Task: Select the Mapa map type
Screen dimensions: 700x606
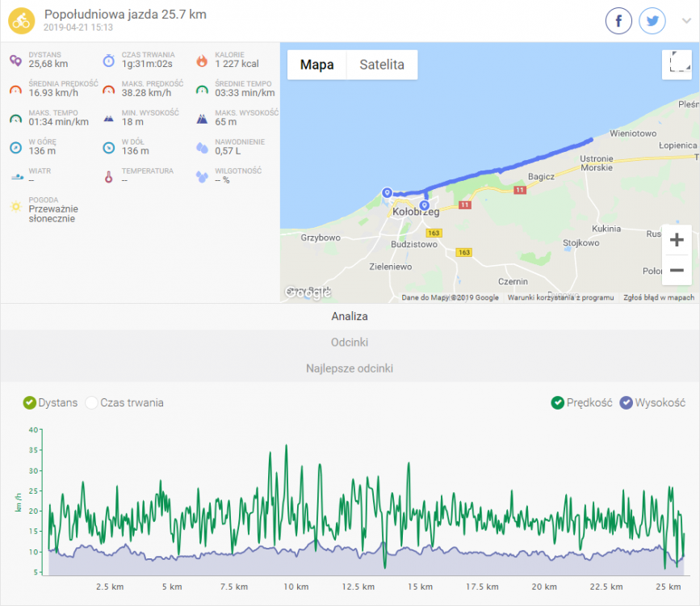Action: point(317,65)
